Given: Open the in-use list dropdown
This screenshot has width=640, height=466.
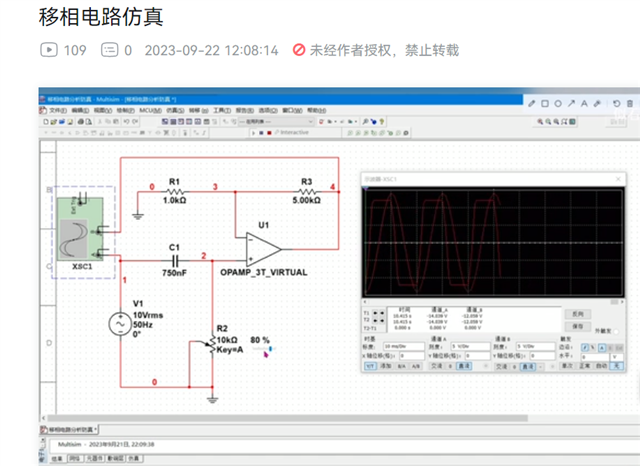Looking at the screenshot, I should (x=276, y=122).
